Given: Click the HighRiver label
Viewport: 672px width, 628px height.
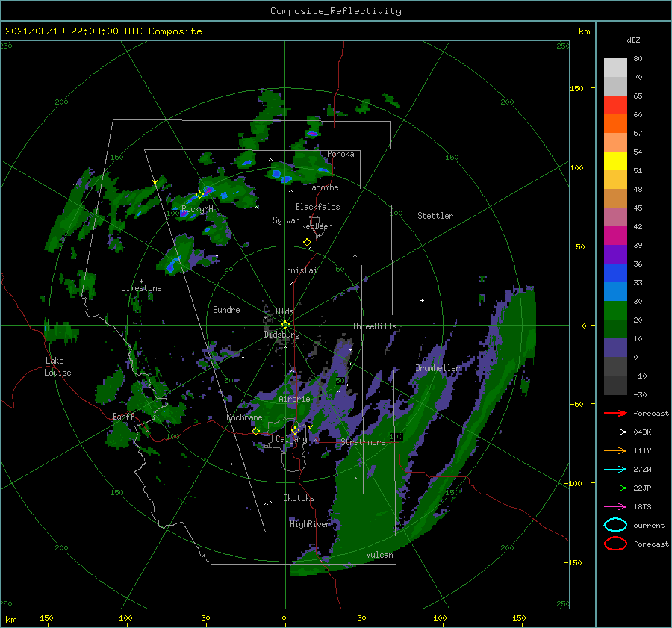Looking at the screenshot, I should point(309,524).
